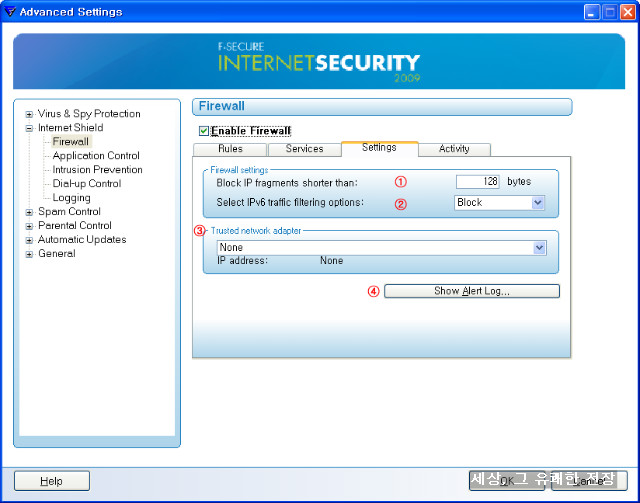Select General in the tree
This screenshot has width=640, height=503.
tap(57, 254)
